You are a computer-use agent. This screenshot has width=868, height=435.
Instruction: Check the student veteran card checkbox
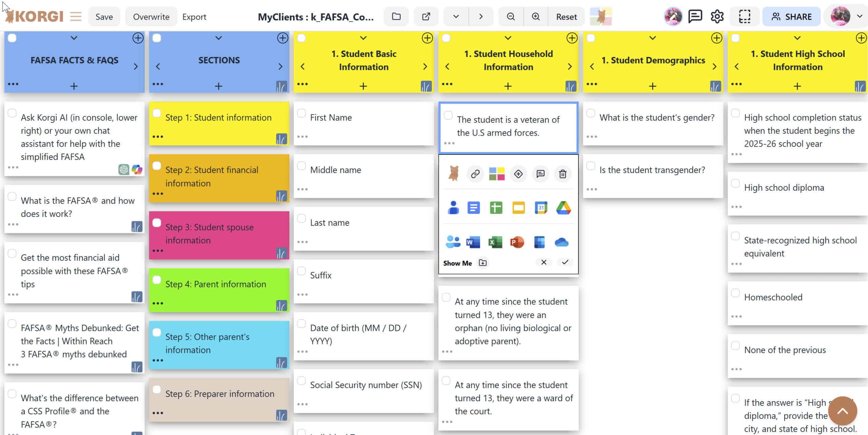448,115
